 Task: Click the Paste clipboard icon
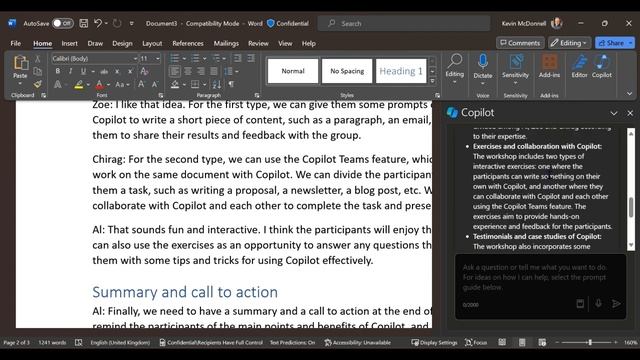(x=20, y=63)
